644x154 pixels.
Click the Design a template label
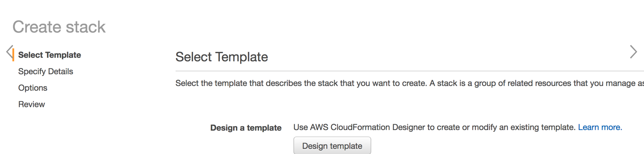[246, 128]
